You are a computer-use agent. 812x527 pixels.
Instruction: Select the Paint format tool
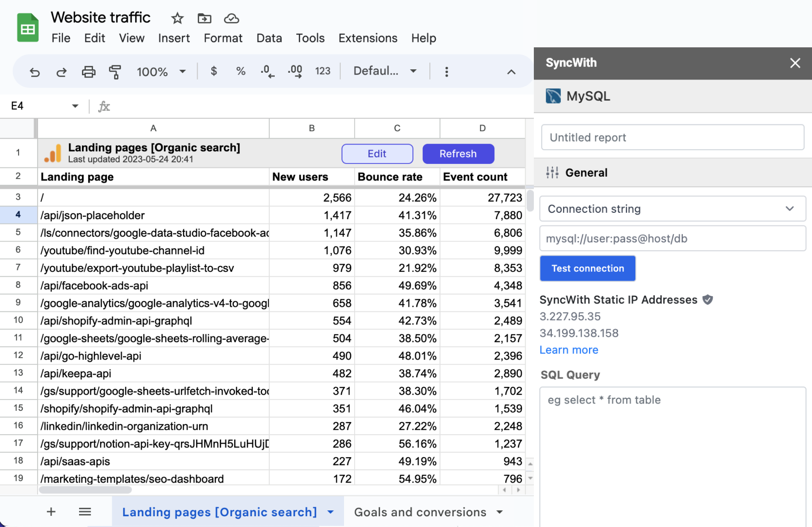click(115, 71)
